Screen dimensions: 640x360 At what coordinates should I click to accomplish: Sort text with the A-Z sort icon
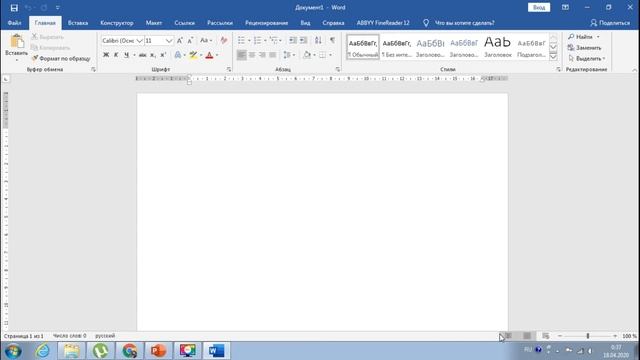(318, 40)
